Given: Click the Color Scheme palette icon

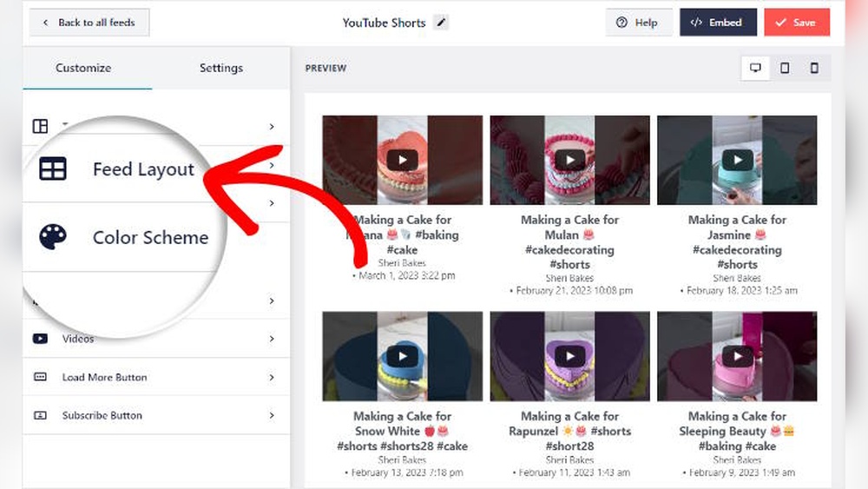Looking at the screenshot, I should [53, 237].
